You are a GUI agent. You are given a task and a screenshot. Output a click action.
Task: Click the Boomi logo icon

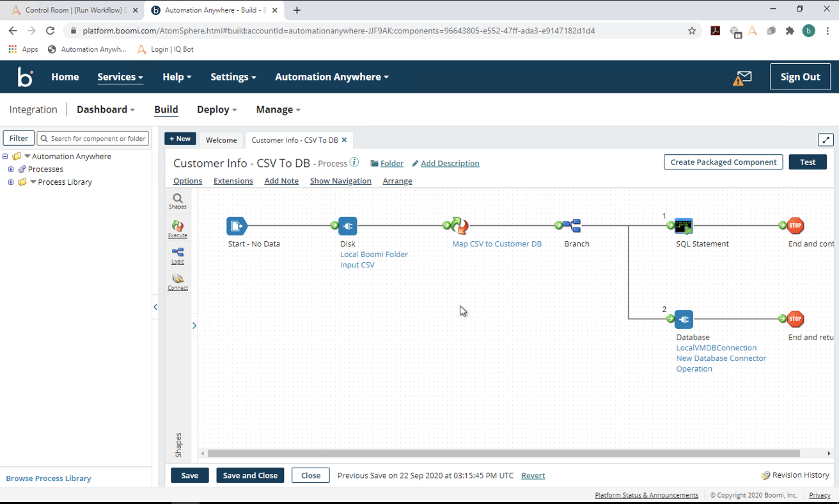(x=25, y=77)
